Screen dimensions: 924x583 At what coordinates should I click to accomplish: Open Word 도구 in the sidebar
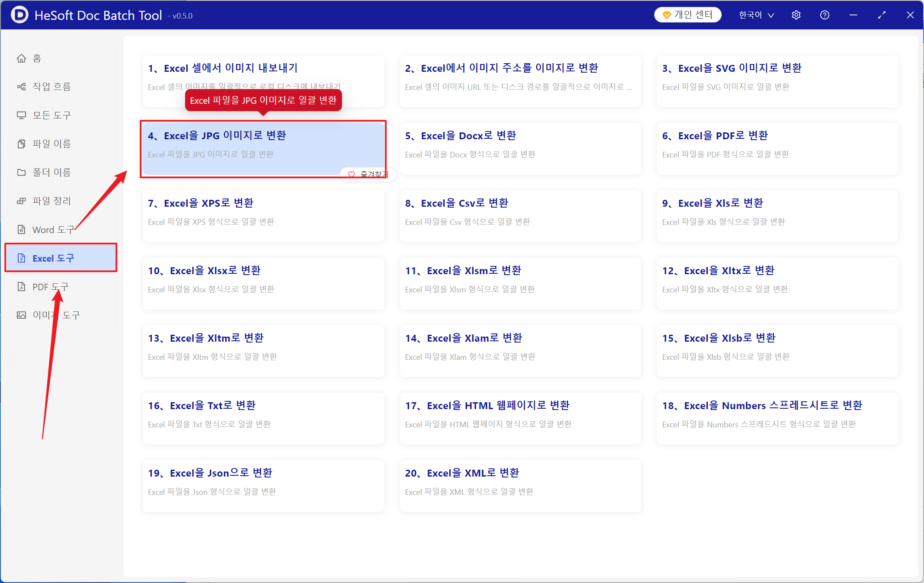[x=61, y=229]
